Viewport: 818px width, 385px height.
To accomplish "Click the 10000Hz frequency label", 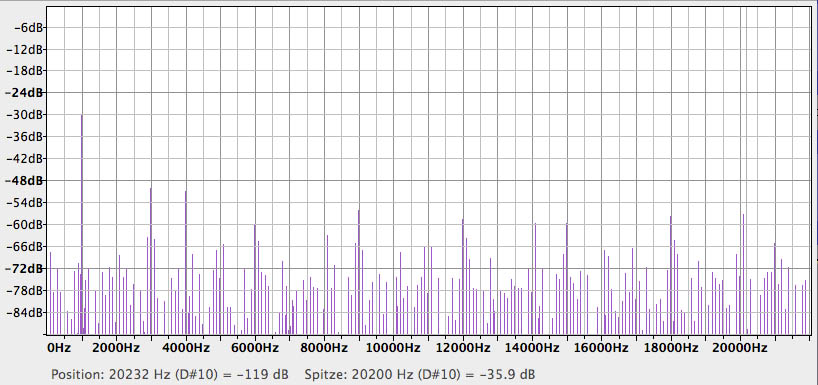I will pyautogui.click(x=393, y=347).
